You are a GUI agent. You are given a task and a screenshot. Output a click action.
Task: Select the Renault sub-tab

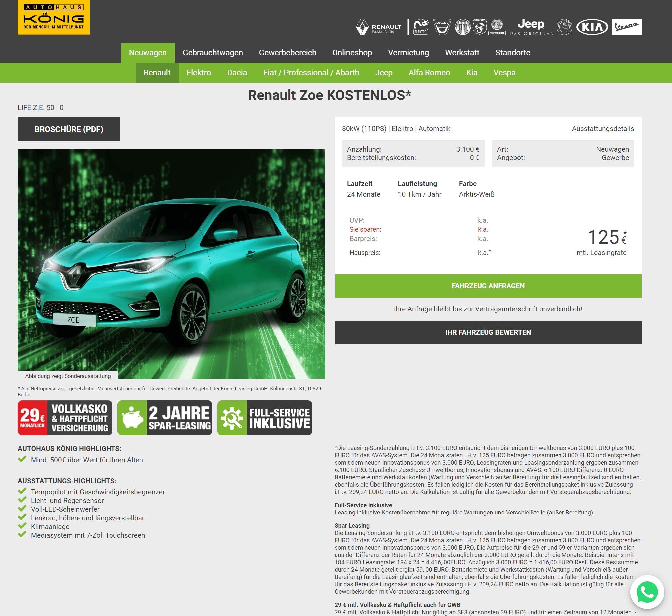157,73
